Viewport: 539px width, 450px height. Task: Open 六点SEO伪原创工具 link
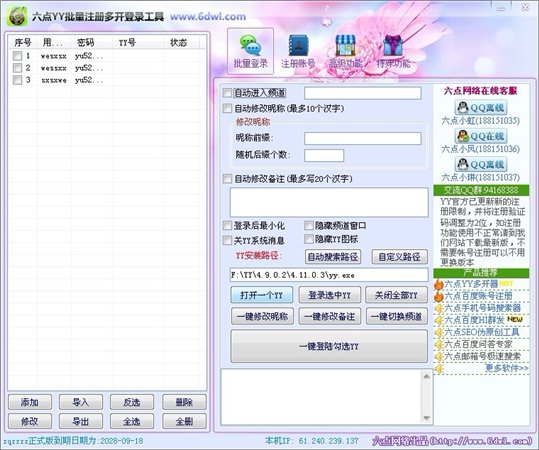(x=482, y=332)
